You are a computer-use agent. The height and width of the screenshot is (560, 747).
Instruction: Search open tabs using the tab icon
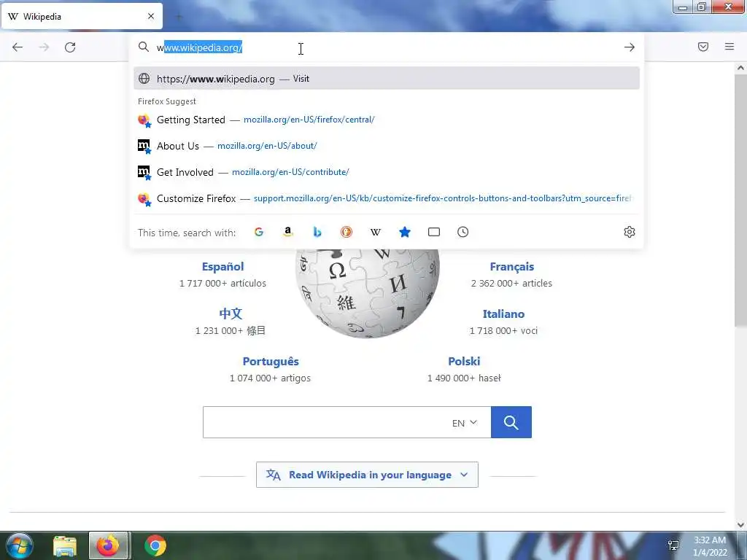pos(434,232)
